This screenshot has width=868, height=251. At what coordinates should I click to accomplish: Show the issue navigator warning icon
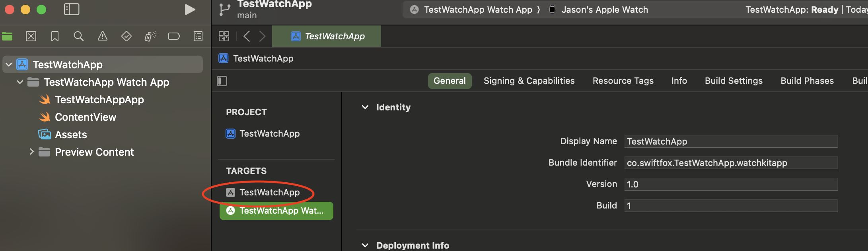pyautogui.click(x=103, y=37)
